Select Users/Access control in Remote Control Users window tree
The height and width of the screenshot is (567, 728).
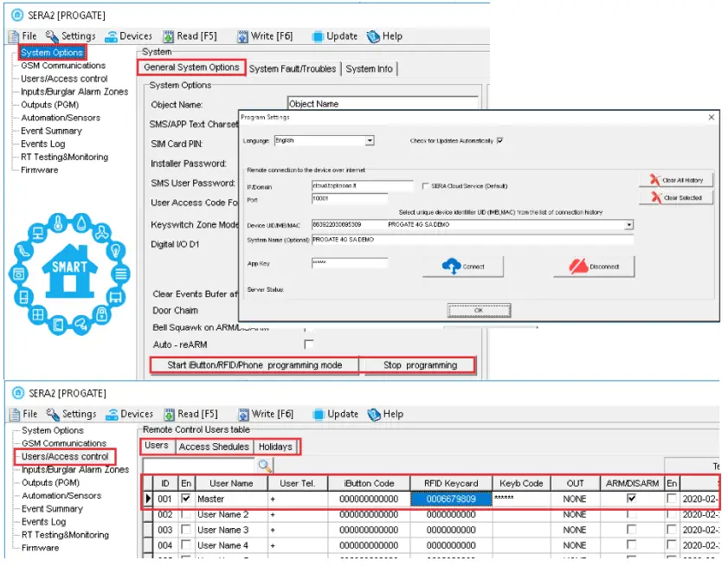tap(65, 456)
